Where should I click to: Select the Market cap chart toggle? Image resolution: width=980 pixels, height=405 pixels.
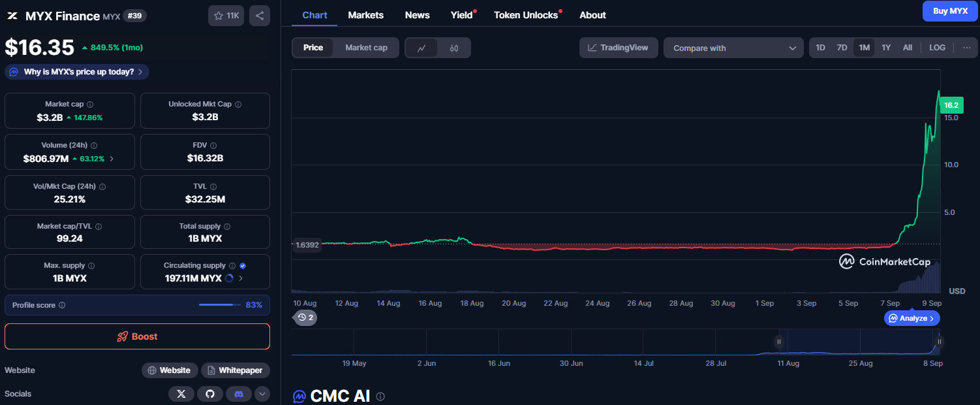pyautogui.click(x=366, y=48)
